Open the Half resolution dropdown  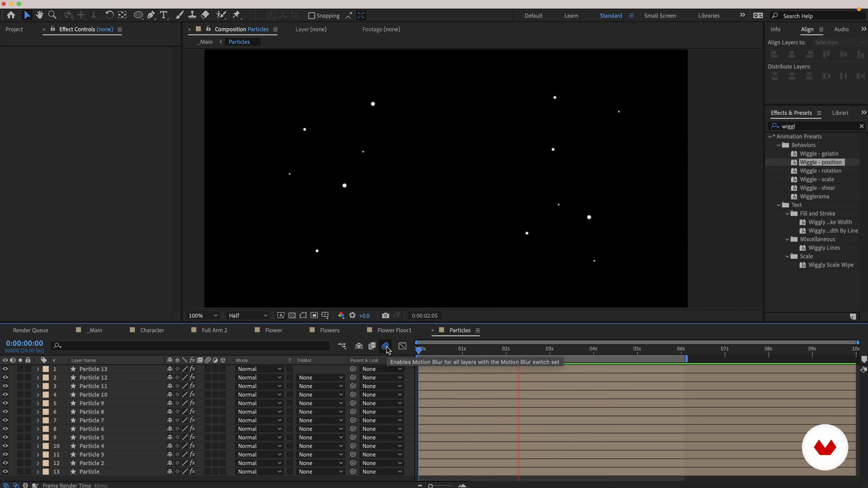pyautogui.click(x=248, y=316)
